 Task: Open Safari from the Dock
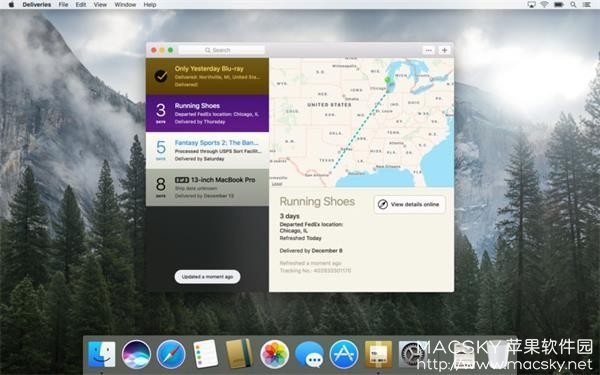click(x=171, y=355)
